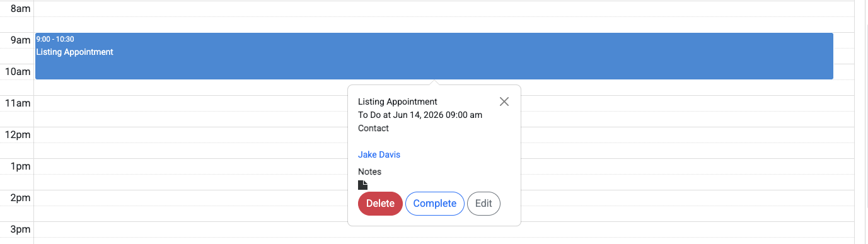Click the To Do date line in popup
The height and width of the screenshot is (244, 868).
tap(420, 115)
